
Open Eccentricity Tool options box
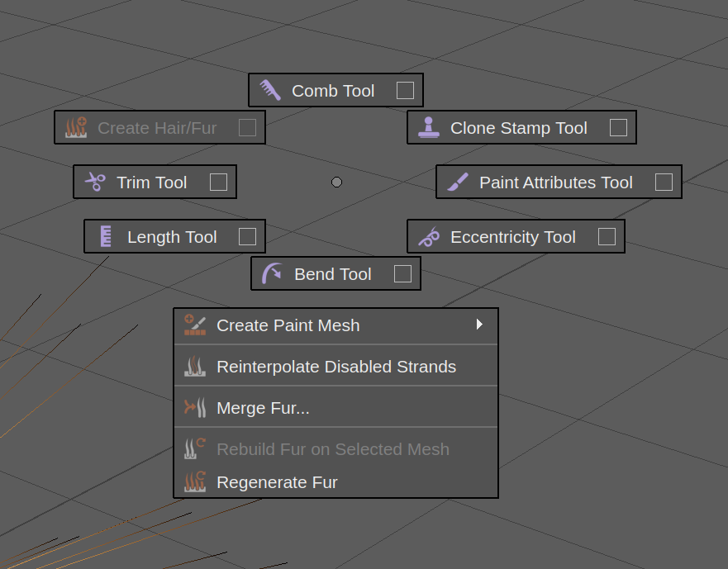(607, 237)
